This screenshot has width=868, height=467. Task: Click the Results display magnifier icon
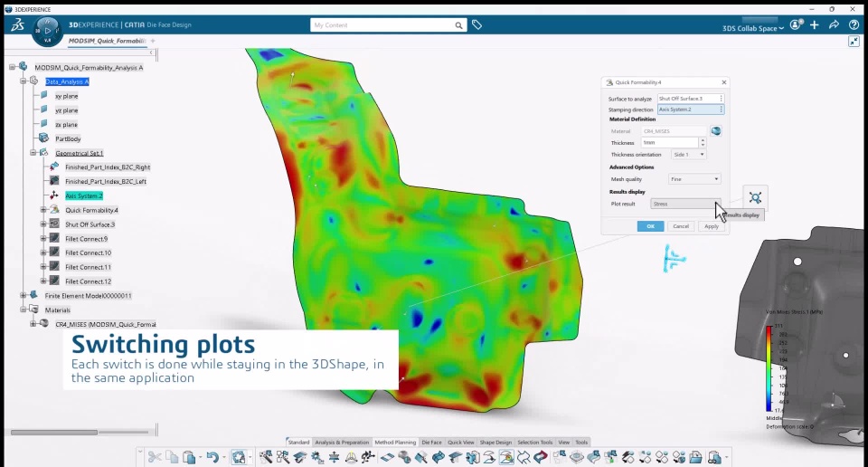(755, 198)
